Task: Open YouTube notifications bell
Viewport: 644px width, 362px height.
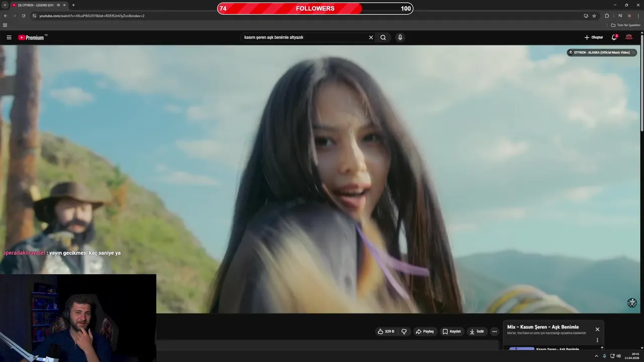Action: (614, 37)
